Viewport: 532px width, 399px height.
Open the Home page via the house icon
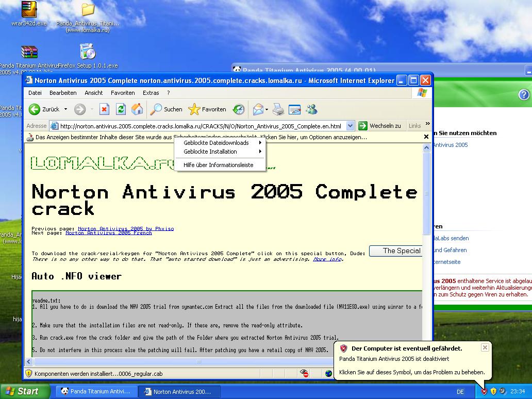[x=137, y=109]
